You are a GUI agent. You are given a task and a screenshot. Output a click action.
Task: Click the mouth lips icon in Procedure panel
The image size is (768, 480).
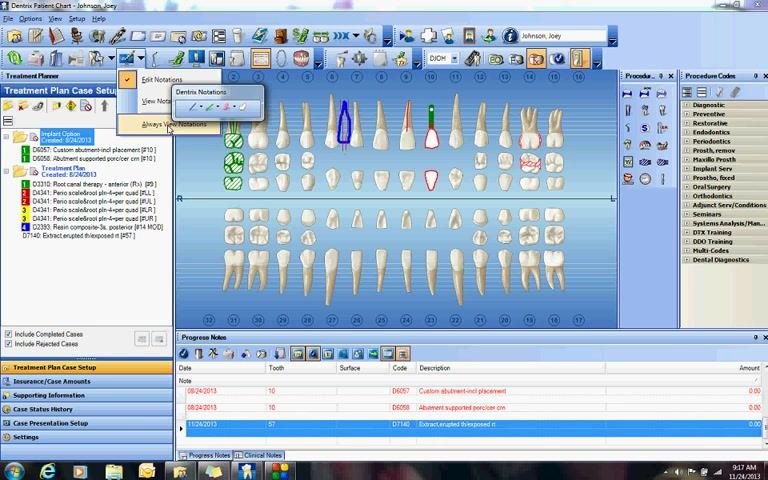(627, 179)
